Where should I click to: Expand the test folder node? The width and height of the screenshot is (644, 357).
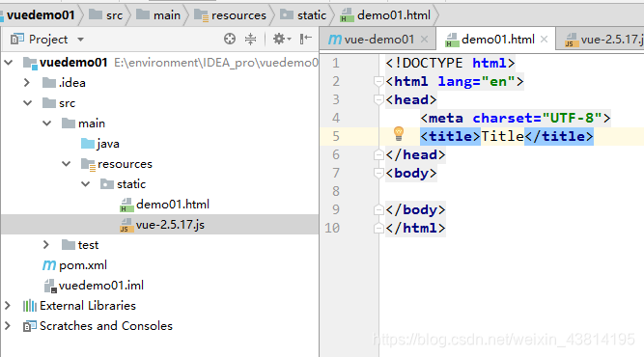46,244
